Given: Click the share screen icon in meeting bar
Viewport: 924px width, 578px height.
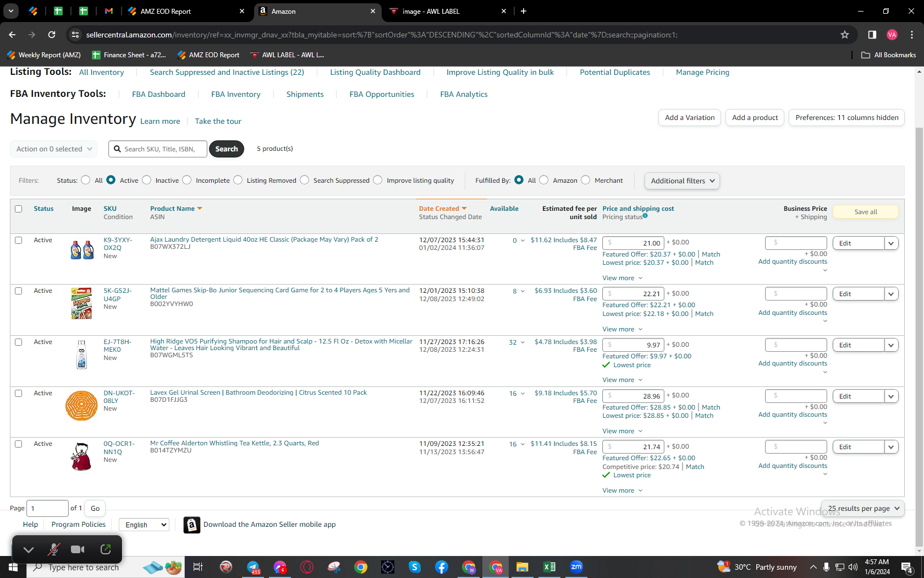Looking at the screenshot, I should pos(106,549).
